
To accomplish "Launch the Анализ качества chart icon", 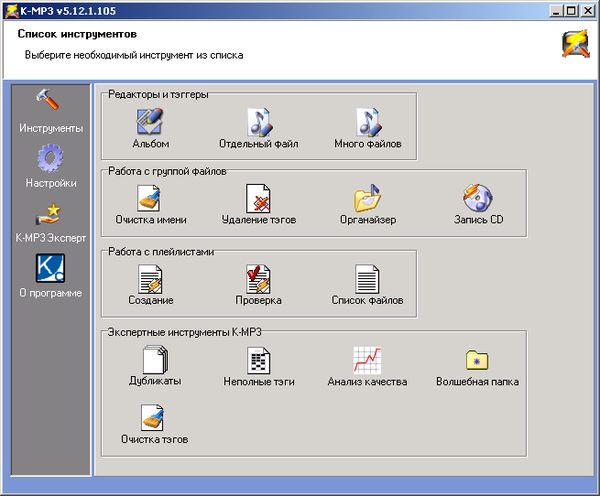I will click(367, 360).
